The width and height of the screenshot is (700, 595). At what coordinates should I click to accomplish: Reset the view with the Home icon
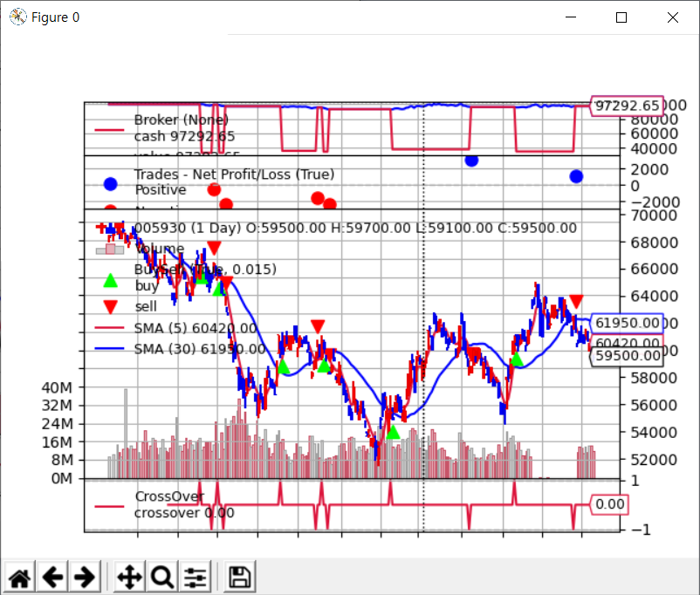[20, 578]
